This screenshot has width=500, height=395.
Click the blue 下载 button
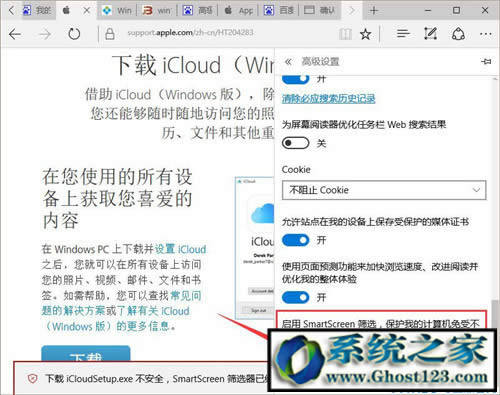click(86, 354)
